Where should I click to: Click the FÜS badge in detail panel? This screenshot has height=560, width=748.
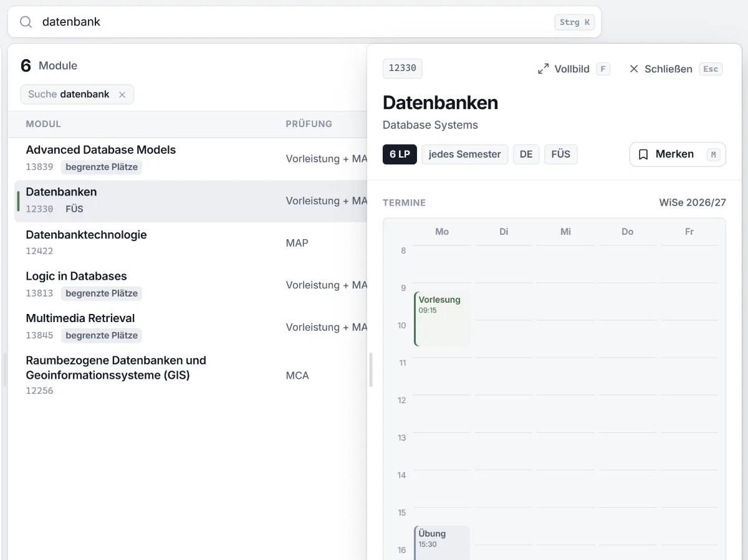561,154
